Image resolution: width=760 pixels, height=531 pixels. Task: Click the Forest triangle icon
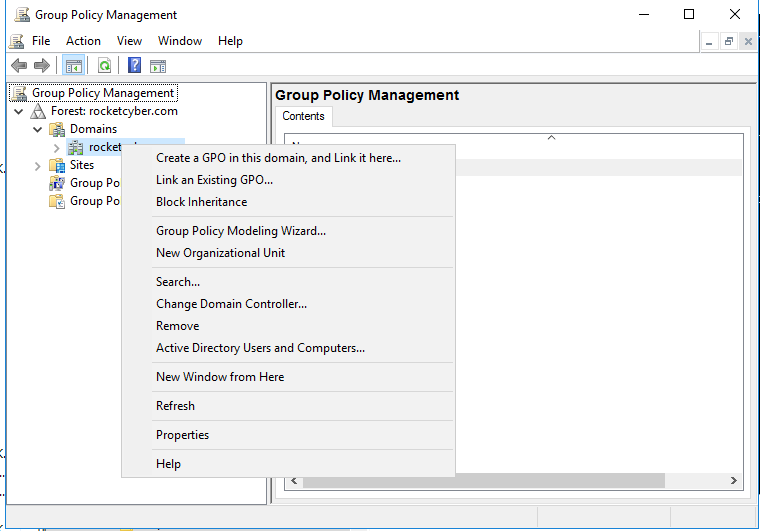coord(38,111)
